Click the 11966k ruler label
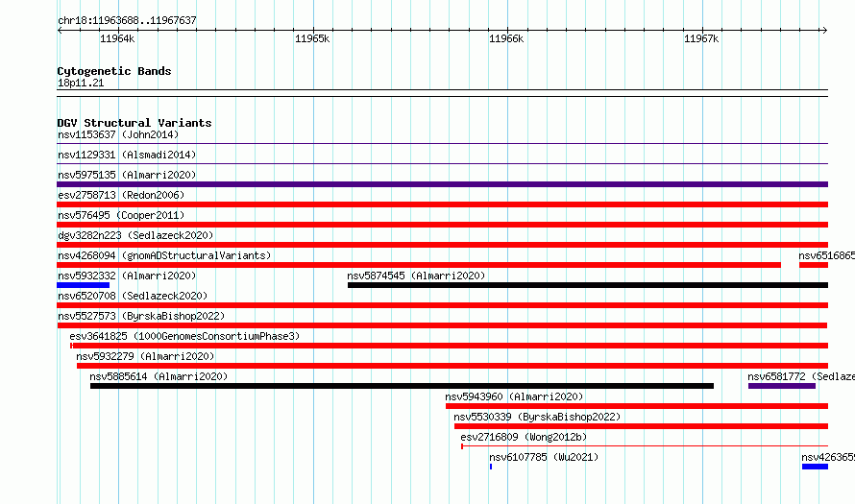 coord(506,38)
